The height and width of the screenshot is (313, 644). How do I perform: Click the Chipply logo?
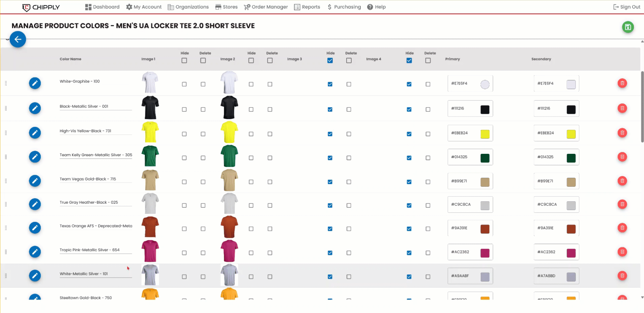(x=41, y=7)
